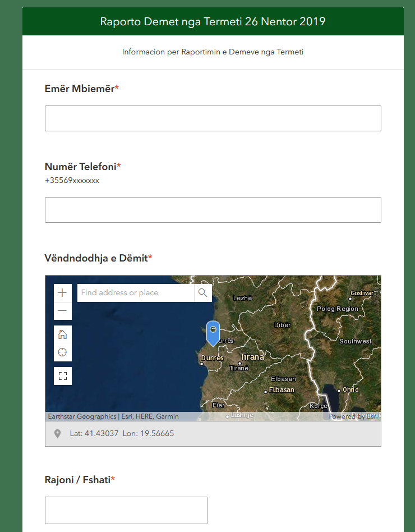
Task: Click the Durrës city point on map
Action: (x=202, y=364)
